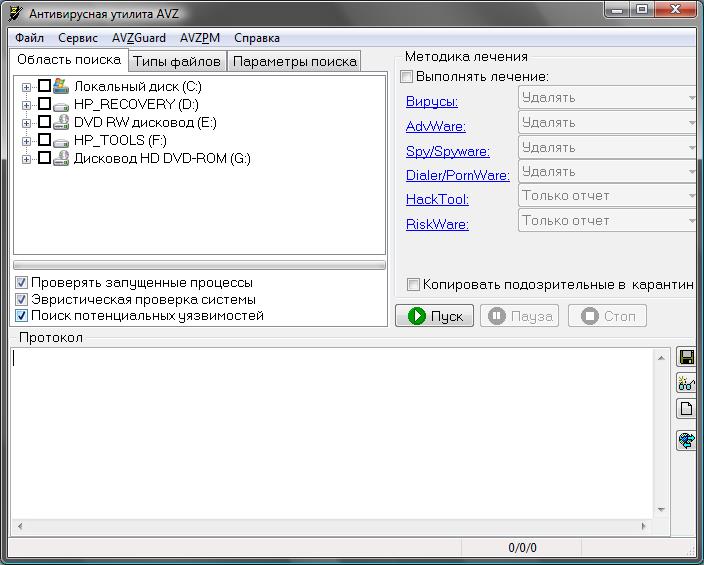This screenshot has width=704, height=565.
Task: Open the HackTool action dropdown
Action: point(607,196)
